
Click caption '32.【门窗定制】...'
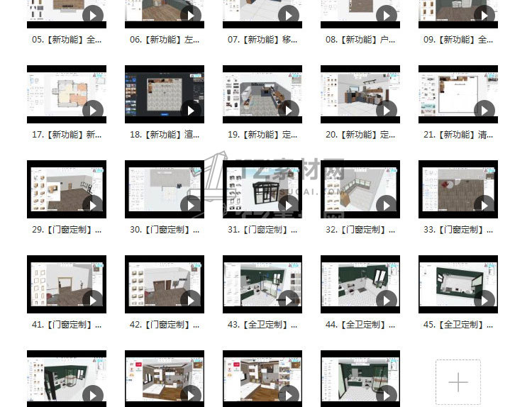click(360, 230)
